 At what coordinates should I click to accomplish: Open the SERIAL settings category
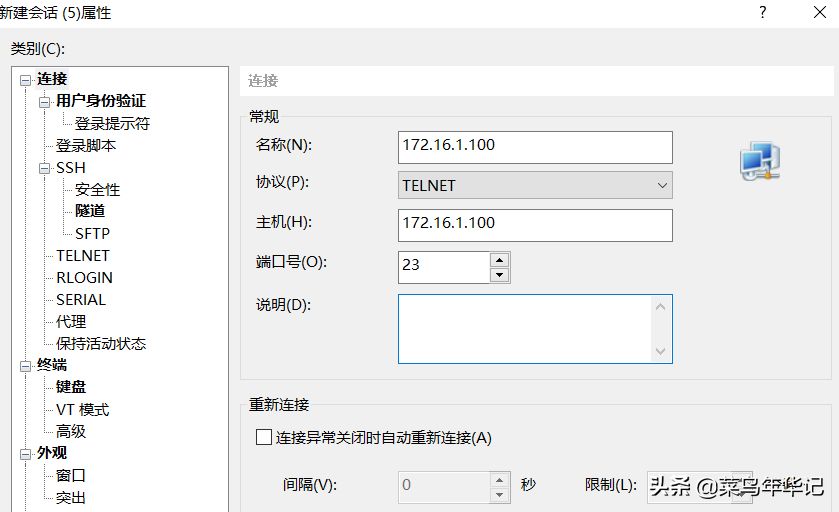[80, 299]
